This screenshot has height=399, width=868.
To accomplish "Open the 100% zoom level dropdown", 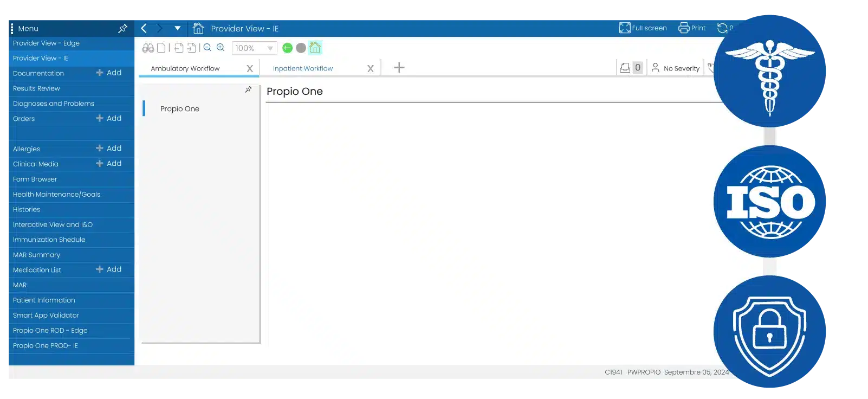I will tap(254, 48).
